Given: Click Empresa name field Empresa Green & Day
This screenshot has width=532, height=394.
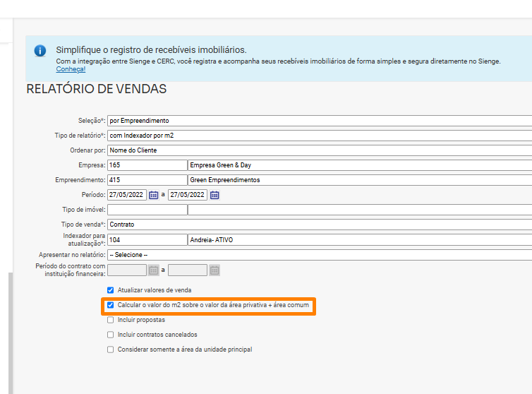Looking at the screenshot, I should [360, 165].
